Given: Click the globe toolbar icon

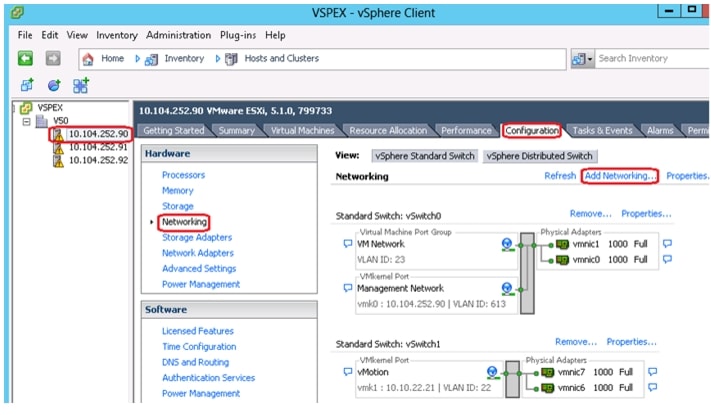Looking at the screenshot, I should (x=54, y=85).
